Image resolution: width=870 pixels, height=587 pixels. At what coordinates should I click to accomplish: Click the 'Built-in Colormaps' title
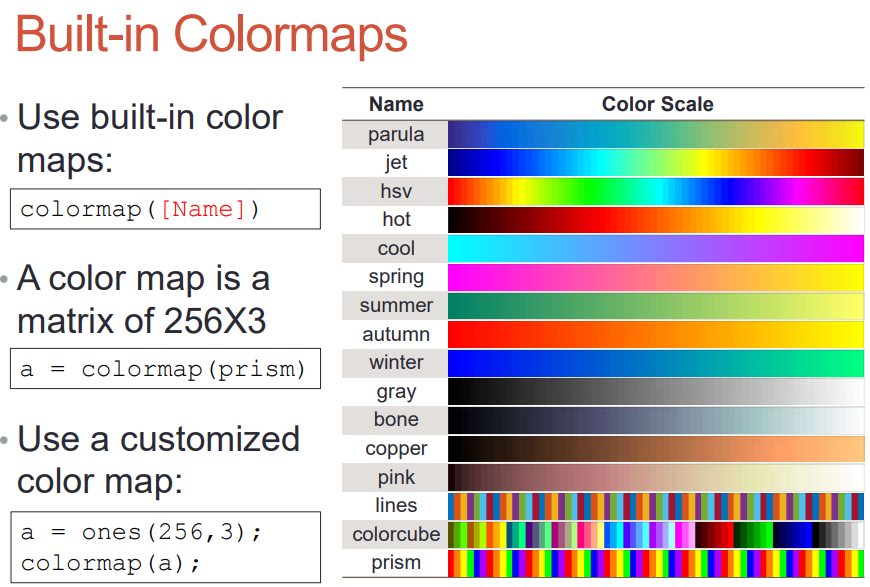tap(211, 34)
